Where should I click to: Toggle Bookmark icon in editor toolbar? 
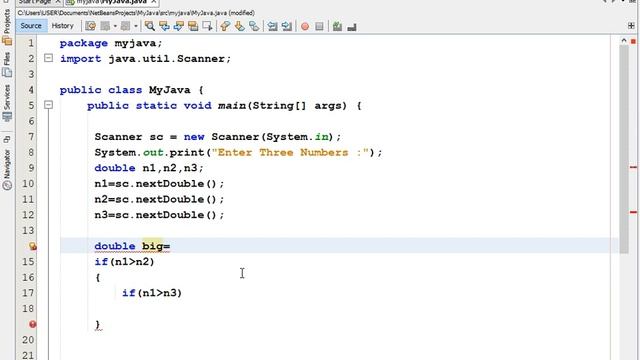(254, 27)
